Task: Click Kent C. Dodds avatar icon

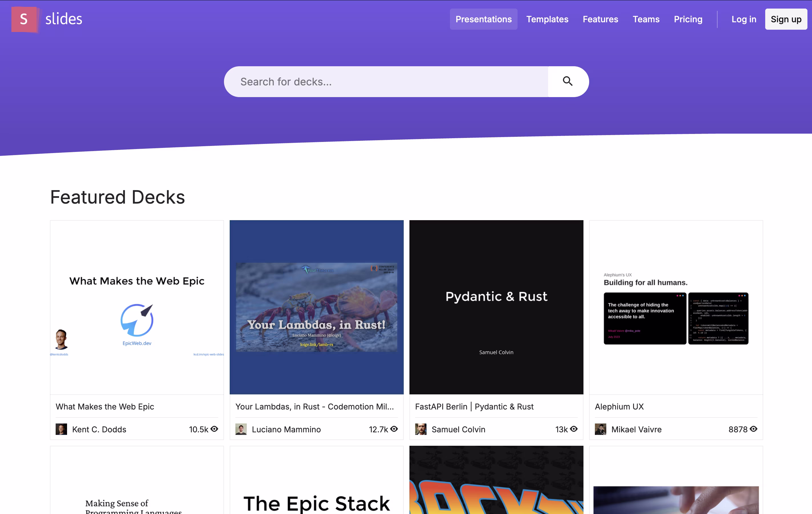Action: [x=61, y=429]
